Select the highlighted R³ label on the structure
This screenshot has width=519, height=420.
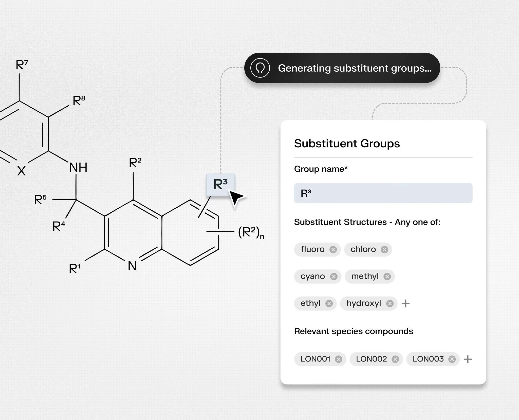[x=220, y=185]
